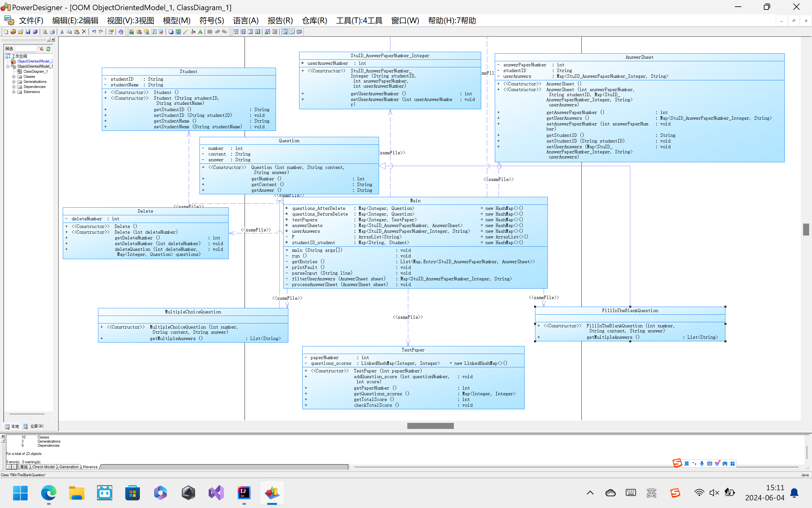Switch to the 常规 output tab
812x508 pixels.
coord(24,467)
